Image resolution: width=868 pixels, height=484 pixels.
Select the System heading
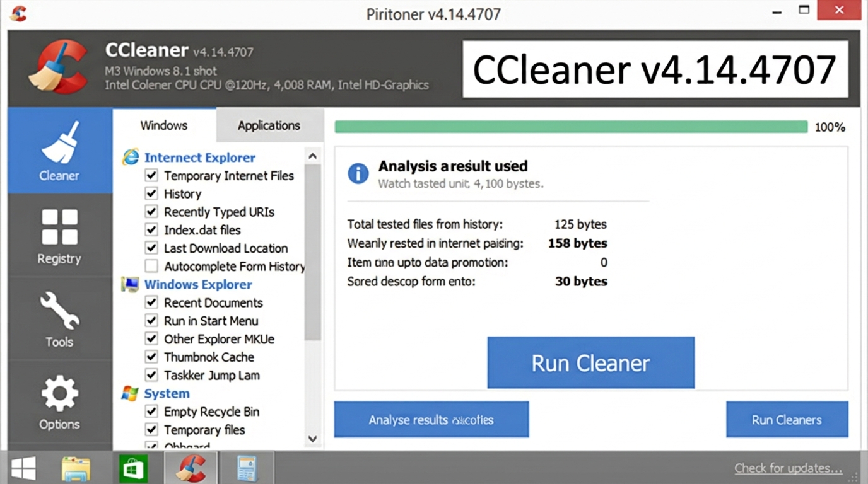[x=167, y=393]
